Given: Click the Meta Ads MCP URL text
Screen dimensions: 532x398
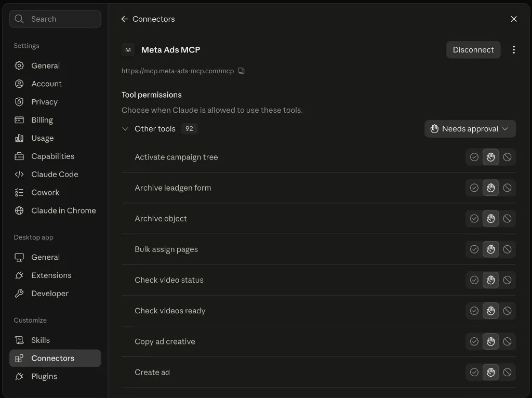Looking at the screenshot, I should [x=178, y=71].
